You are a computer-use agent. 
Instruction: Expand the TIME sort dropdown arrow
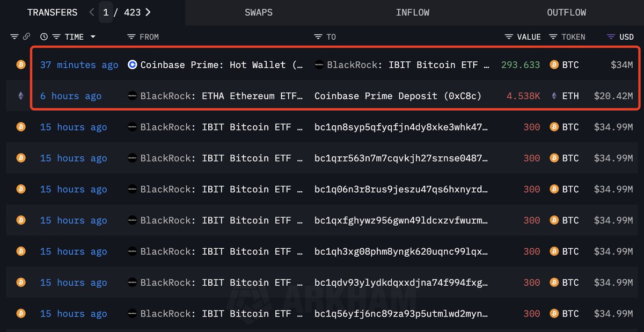tap(93, 37)
